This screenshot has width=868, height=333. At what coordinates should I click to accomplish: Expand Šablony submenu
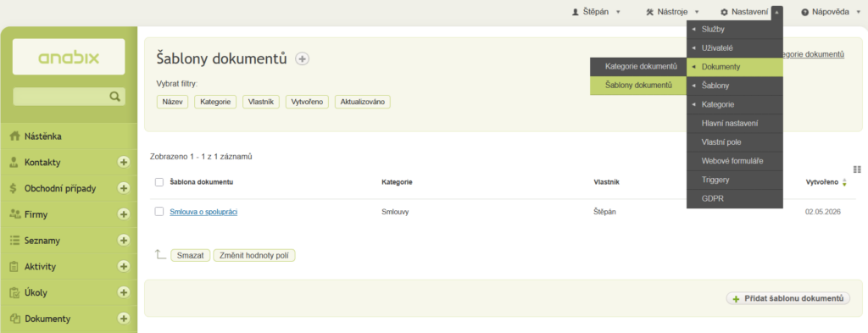tap(735, 86)
